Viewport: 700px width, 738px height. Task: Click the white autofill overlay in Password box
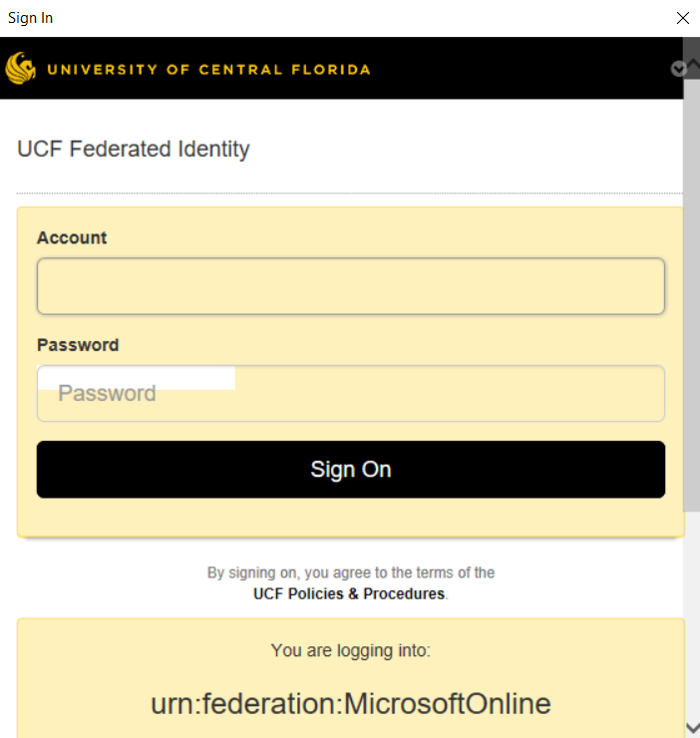click(137, 378)
